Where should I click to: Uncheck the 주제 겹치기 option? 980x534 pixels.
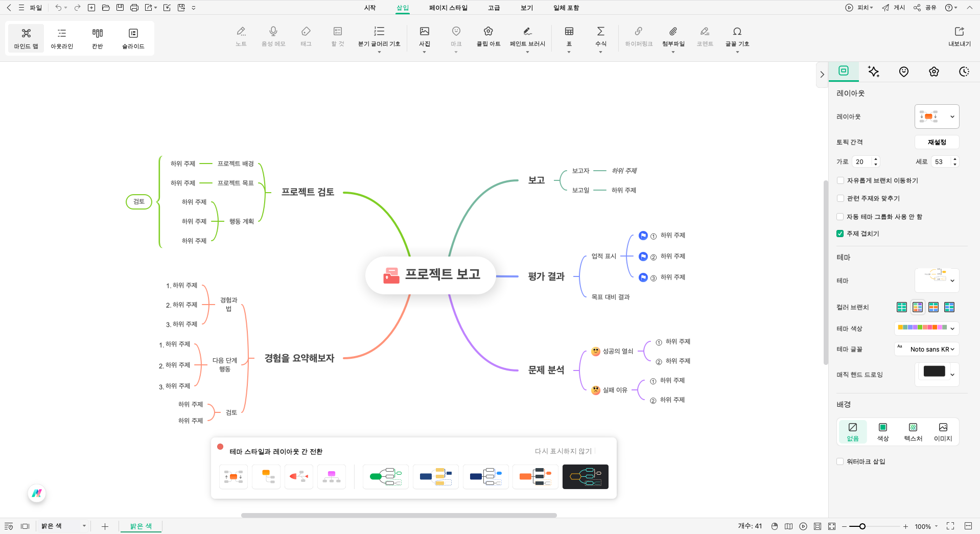click(x=840, y=234)
